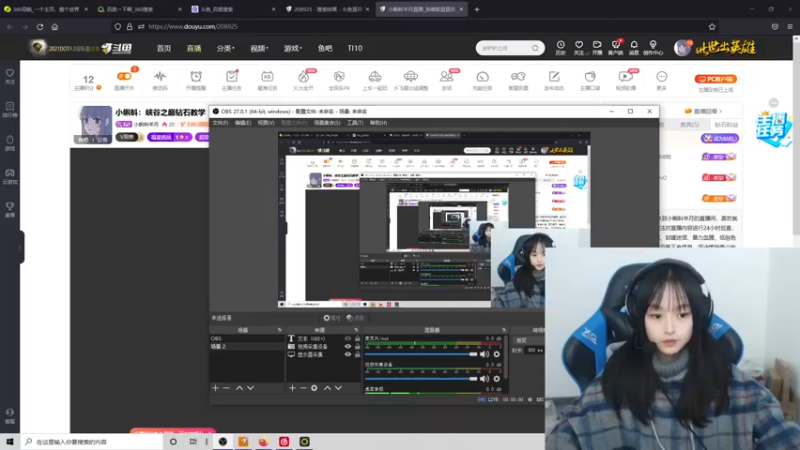Screen dimensions: 800x450
Task: Open the audio waveform (推流码) tool
Action: pyautogui.click(x=160, y=77)
